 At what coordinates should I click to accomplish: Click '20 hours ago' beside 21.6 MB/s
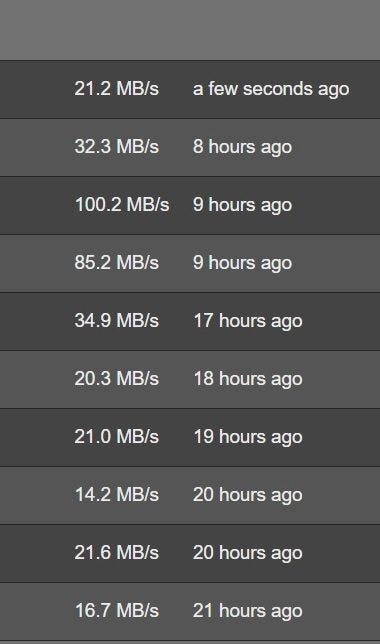pyautogui.click(x=248, y=554)
